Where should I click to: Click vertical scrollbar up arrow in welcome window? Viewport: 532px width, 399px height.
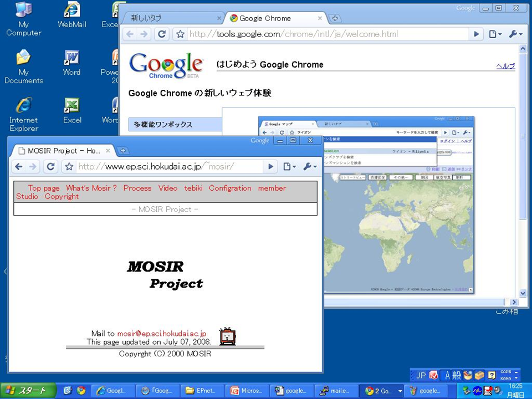[x=523, y=49]
